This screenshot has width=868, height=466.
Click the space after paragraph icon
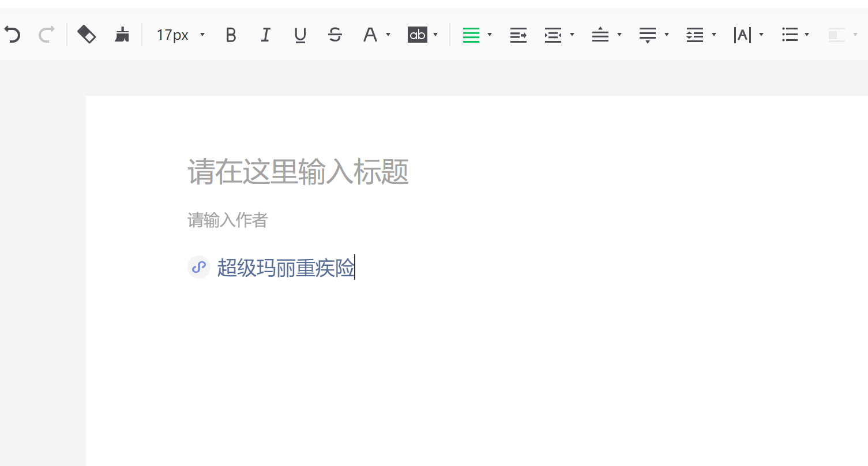pyautogui.click(x=648, y=35)
